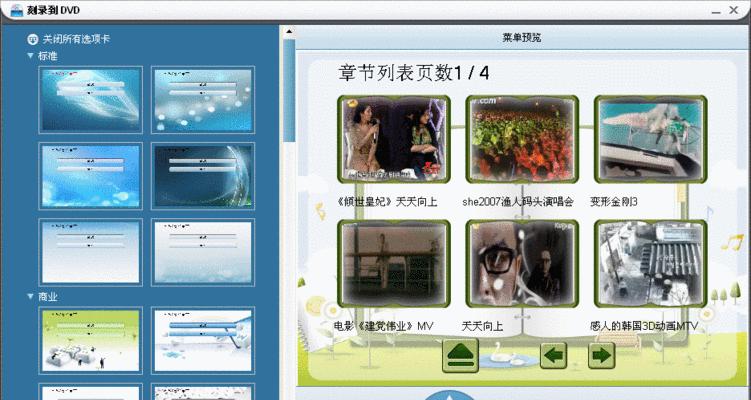751x400 pixels.
Task: Select the blue bokeh dots standard template
Action: pos(203,100)
